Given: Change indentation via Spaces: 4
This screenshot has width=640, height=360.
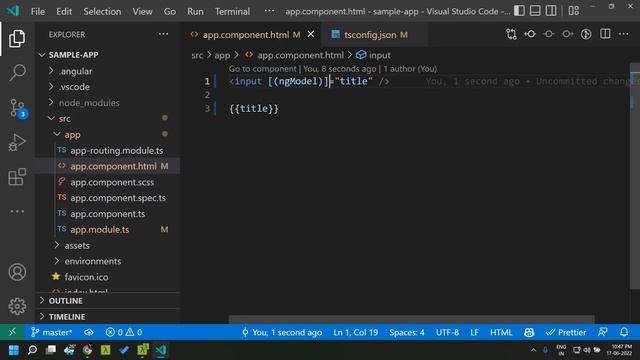Looking at the screenshot, I should 407,332.
